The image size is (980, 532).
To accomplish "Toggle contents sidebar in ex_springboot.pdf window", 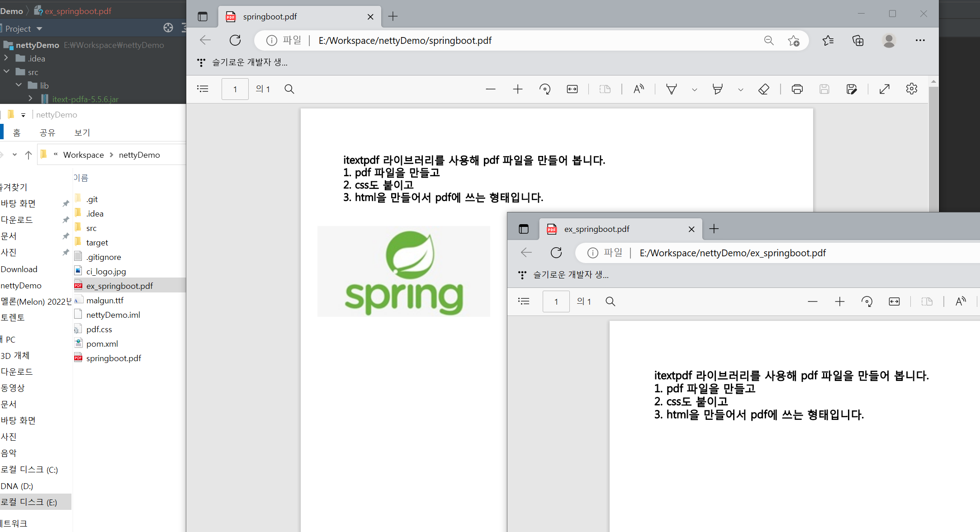I will click(524, 301).
